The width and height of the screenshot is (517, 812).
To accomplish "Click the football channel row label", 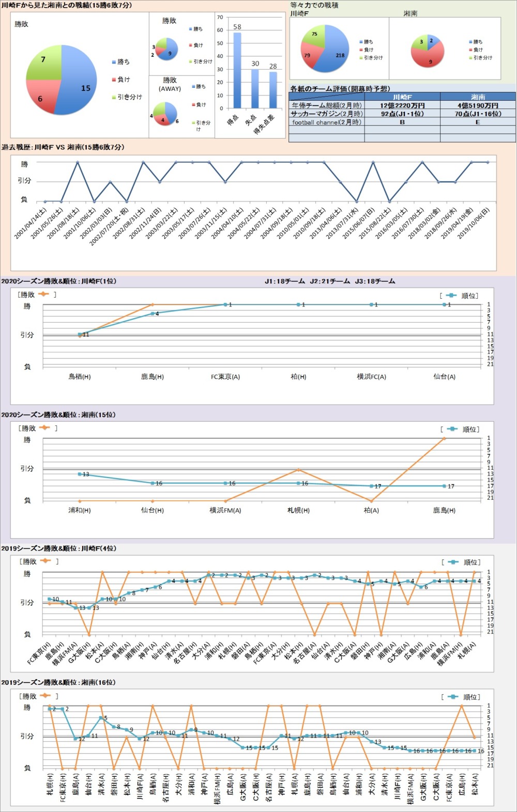I will coord(327,122).
